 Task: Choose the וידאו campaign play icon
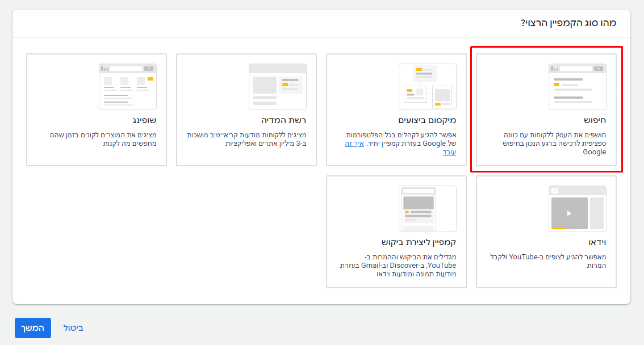pyautogui.click(x=569, y=213)
